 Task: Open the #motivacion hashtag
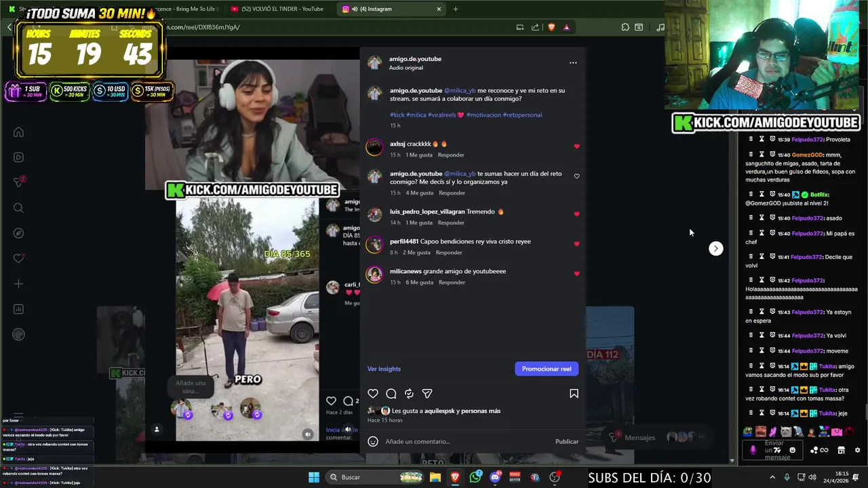pos(483,115)
